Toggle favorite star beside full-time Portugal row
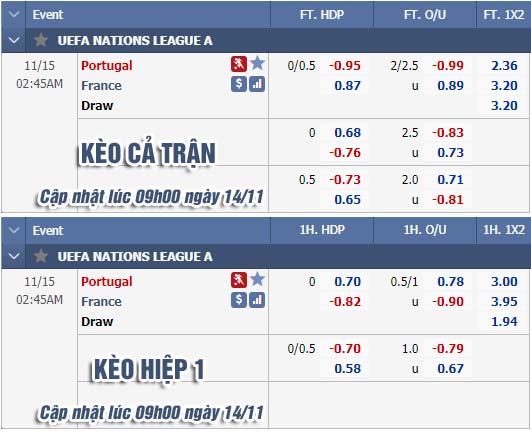Viewport: 531px width, 433px height. point(257,63)
